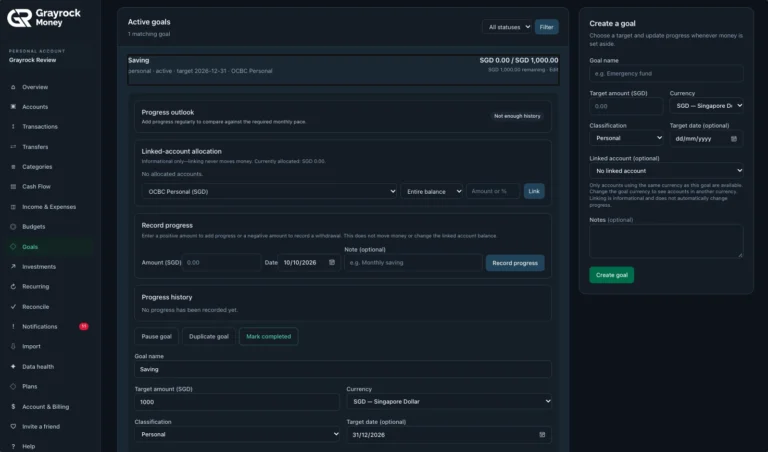Click Target amount (SGD) field in Create a goal
This screenshot has height=452, width=768.
point(626,106)
